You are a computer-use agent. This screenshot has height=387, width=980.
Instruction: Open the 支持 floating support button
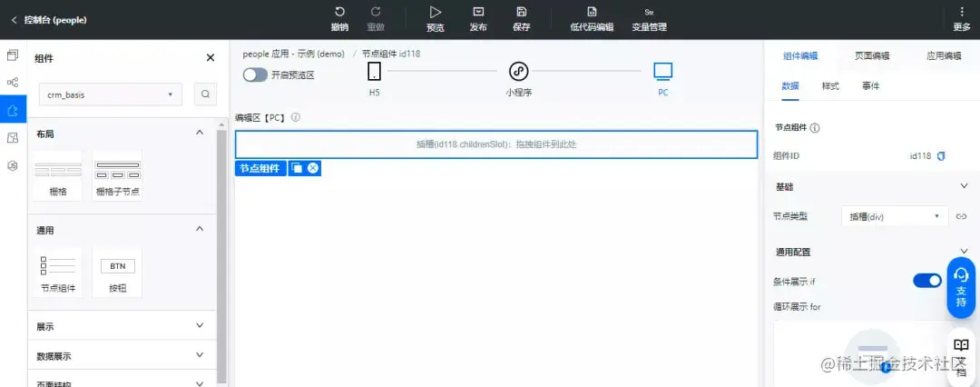(x=962, y=287)
